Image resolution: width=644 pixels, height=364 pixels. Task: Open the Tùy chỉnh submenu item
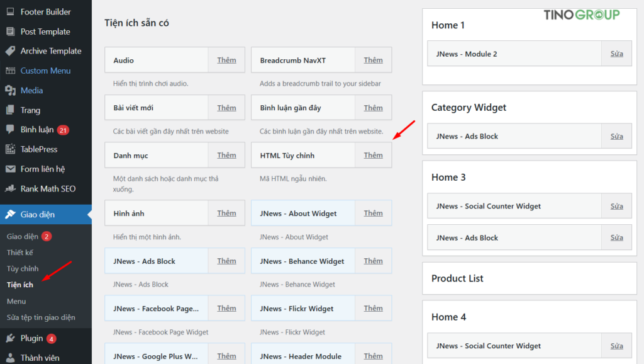tap(23, 268)
